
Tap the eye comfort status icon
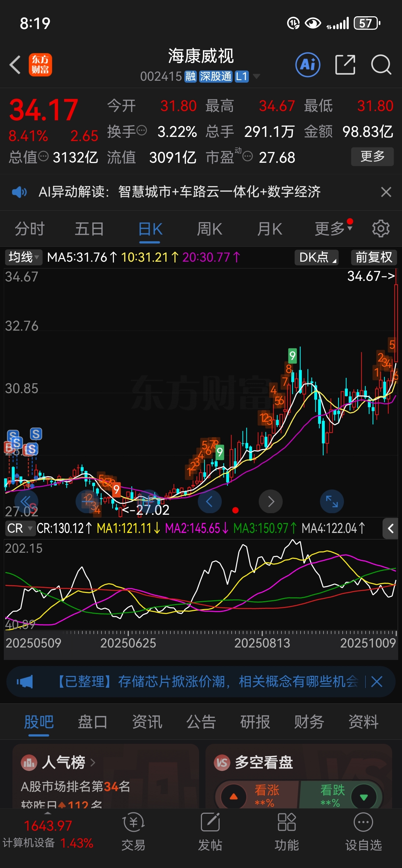pyautogui.click(x=312, y=23)
